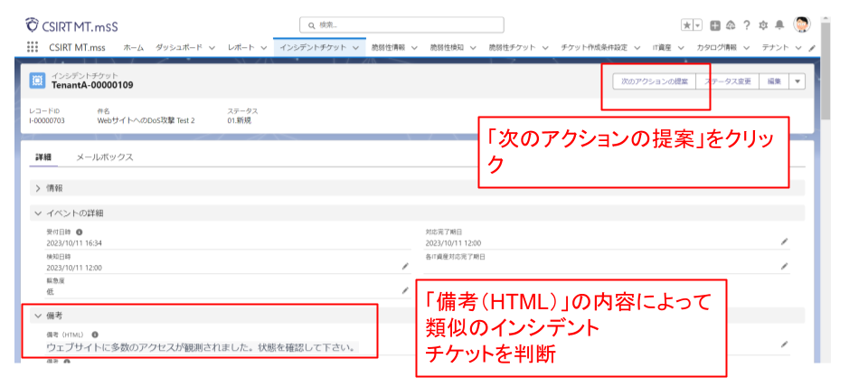Screen dimensions: 868x387
Task: Click the favorites star icon
Action: [686, 25]
